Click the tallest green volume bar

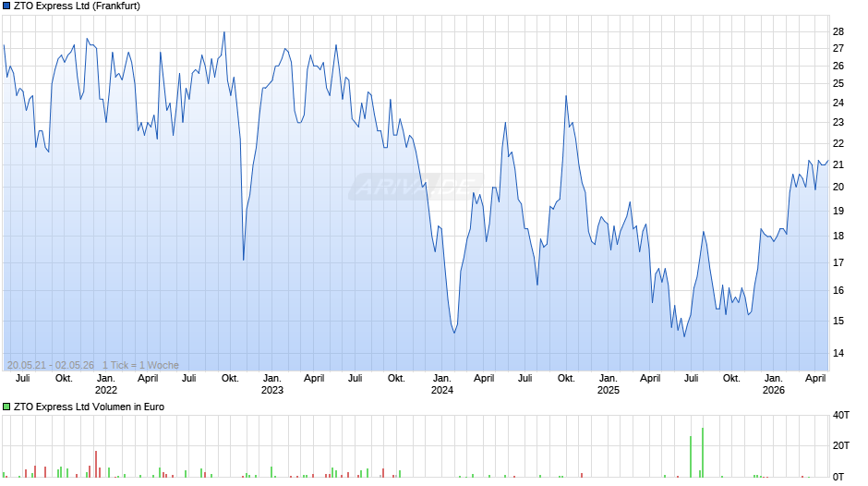[x=703, y=452]
